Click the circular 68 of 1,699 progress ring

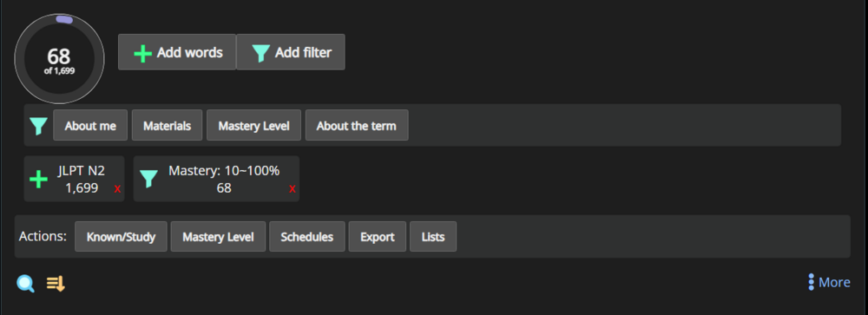click(59, 59)
